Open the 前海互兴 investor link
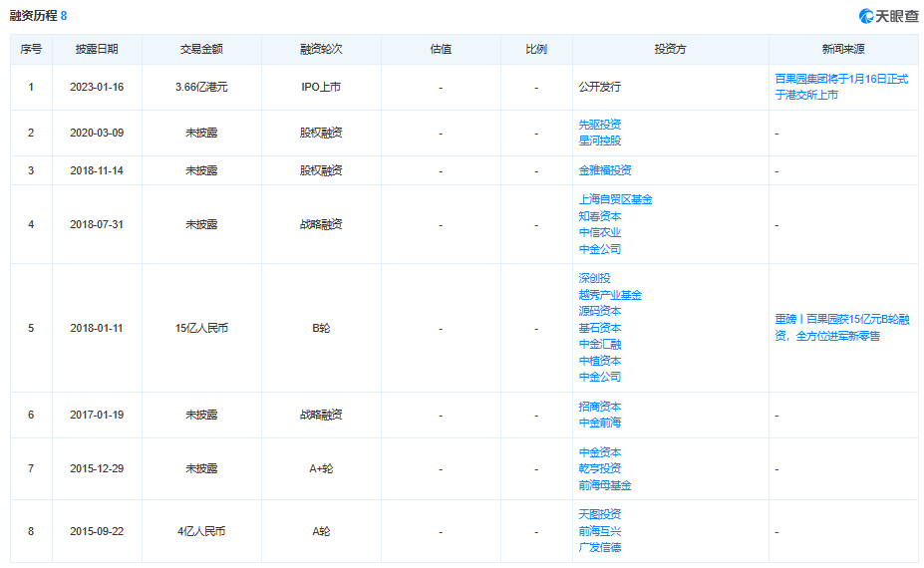 pyautogui.click(x=599, y=531)
